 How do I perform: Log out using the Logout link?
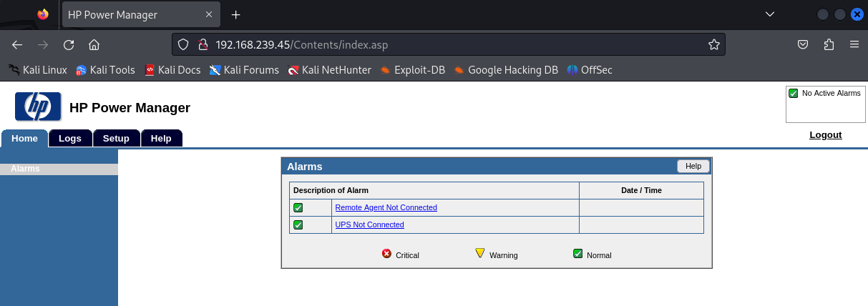point(825,134)
